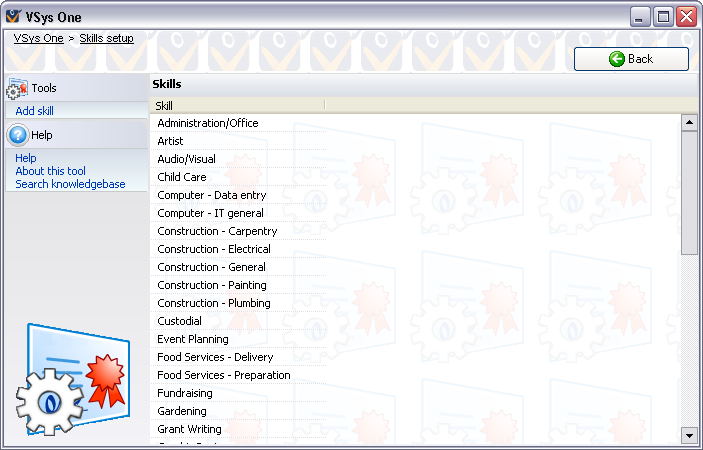
Task: Open the VSys One breadcrumb link
Action: point(39,38)
